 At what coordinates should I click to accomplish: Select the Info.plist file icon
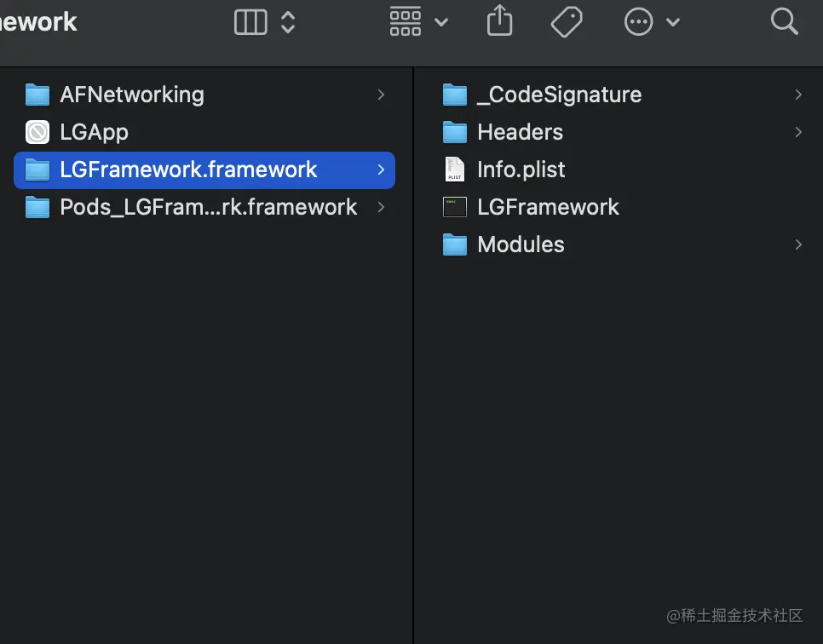coord(455,170)
